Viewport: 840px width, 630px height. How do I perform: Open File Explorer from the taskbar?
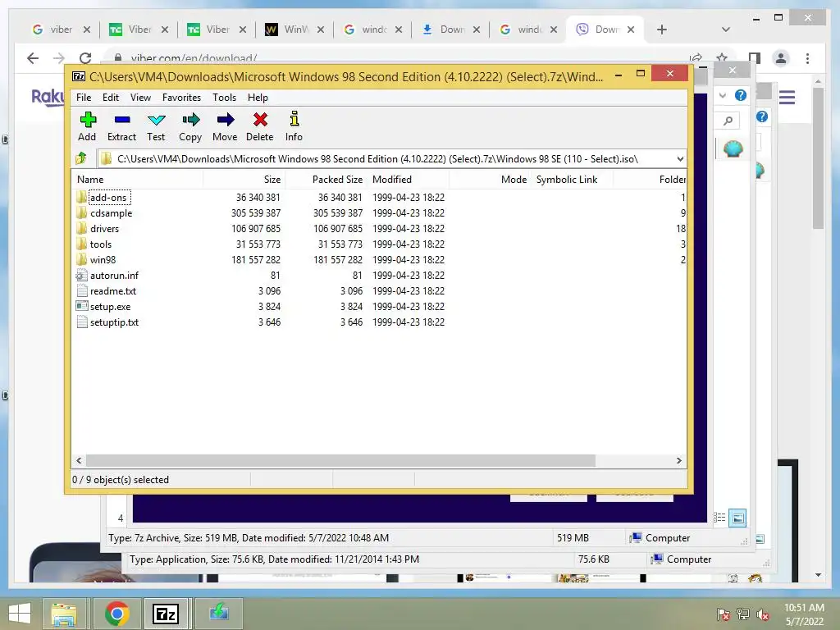coord(63,614)
